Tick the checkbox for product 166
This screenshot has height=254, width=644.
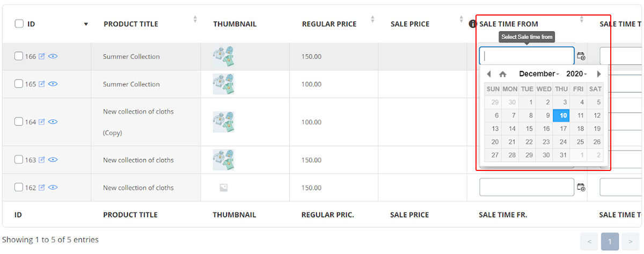pos(19,56)
